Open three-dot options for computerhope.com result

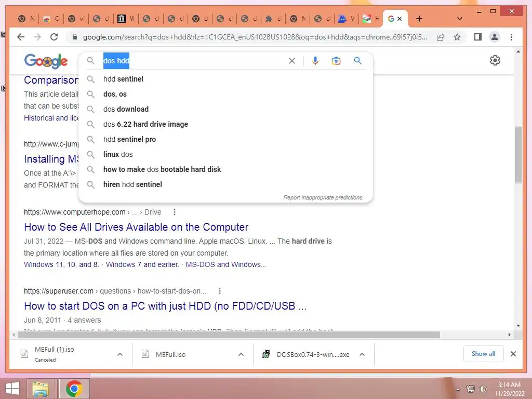pos(175,212)
